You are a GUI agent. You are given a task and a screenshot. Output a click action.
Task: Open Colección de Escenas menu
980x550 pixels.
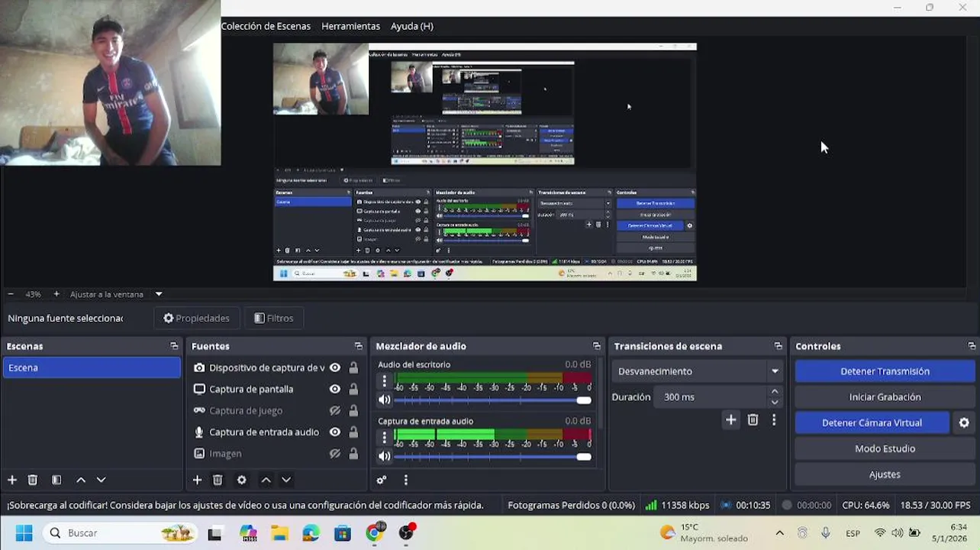coord(266,26)
